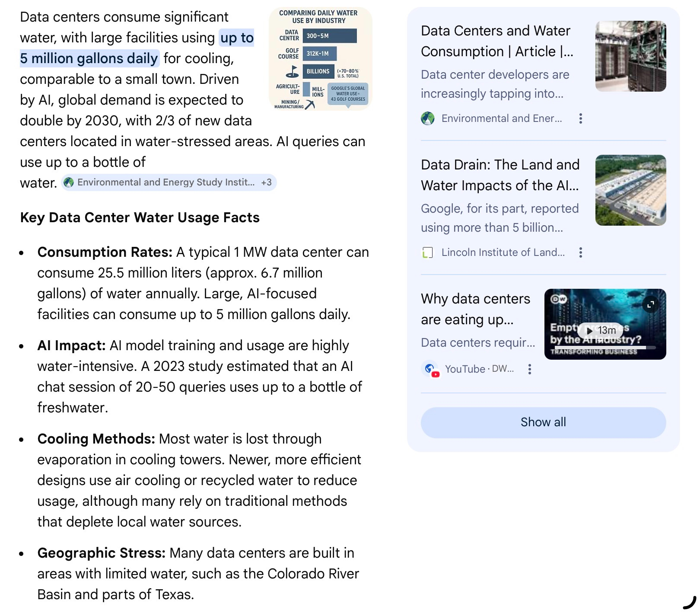Click highlighted 'up to 5 million gallons daily' text
The width and height of the screenshot is (700, 613).
[89, 58]
